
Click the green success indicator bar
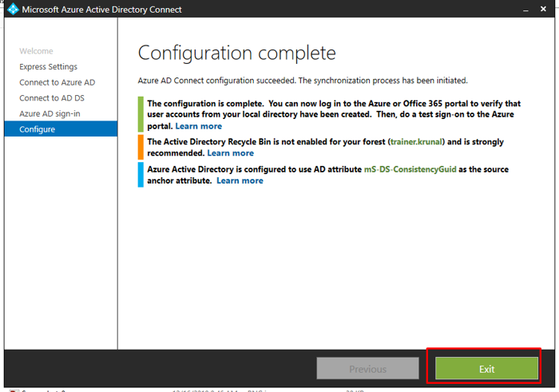(x=141, y=115)
